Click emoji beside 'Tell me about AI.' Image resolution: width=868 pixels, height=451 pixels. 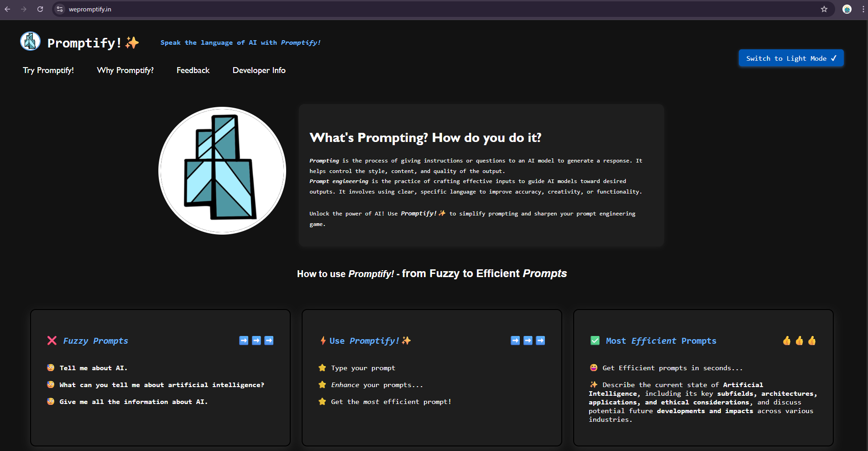pos(51,367)
